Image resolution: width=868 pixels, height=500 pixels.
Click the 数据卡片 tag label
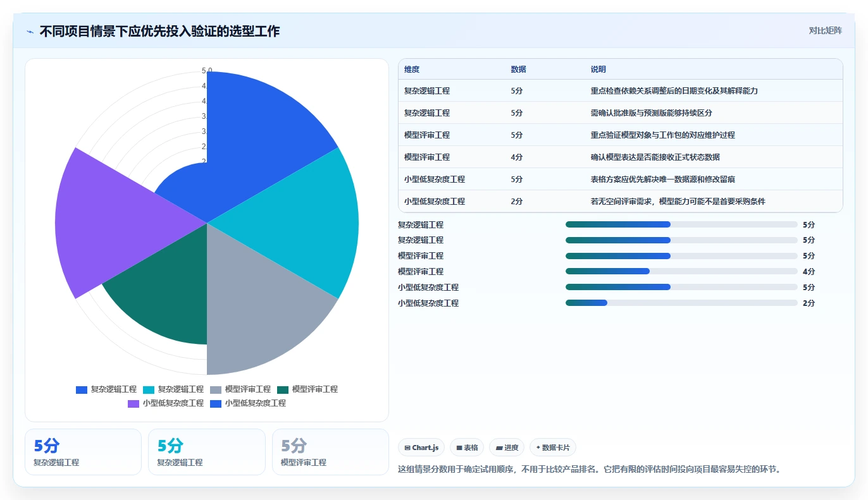pyautogui.click(x=556, y=448)
